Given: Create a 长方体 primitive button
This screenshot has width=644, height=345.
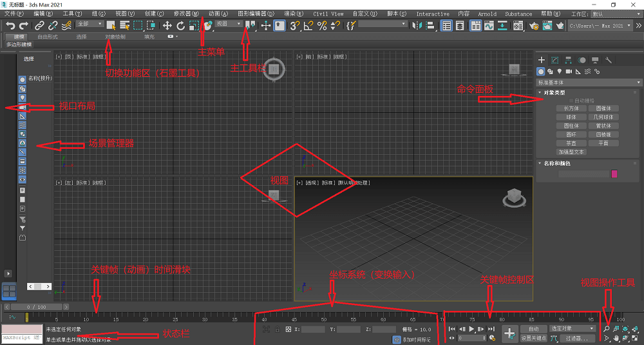Looking at the screenshot, I should tap(571, 108).
